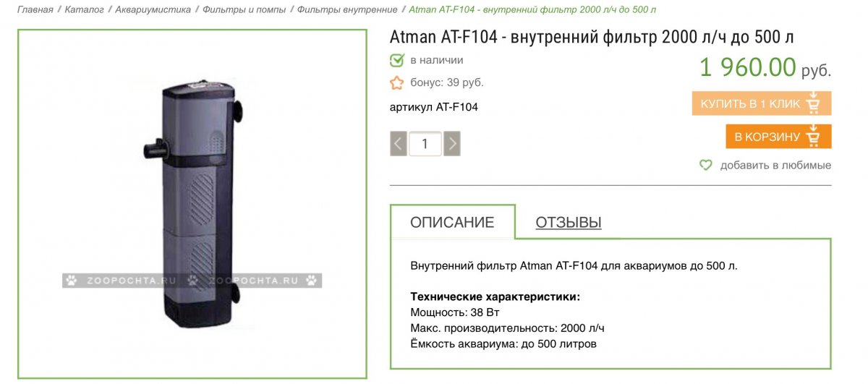Switch to the Отзывы tab
This screenshot has width=868, height=384.
(x=569, y=222)
